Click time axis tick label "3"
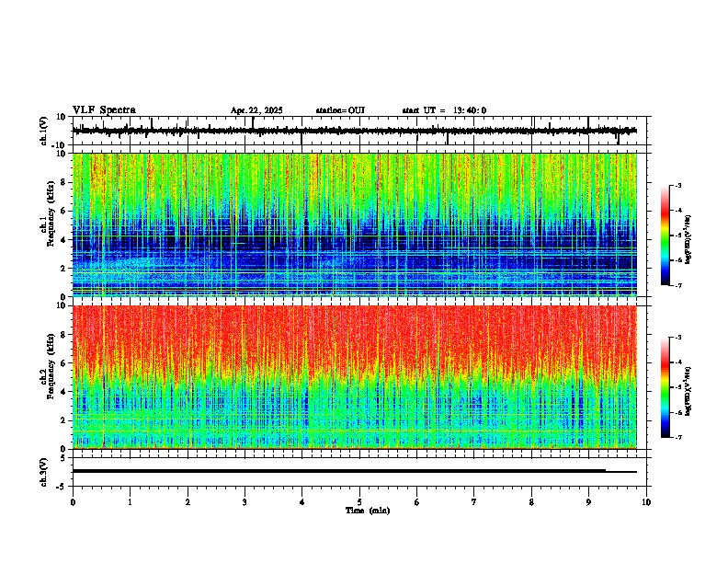 (245, 502)
